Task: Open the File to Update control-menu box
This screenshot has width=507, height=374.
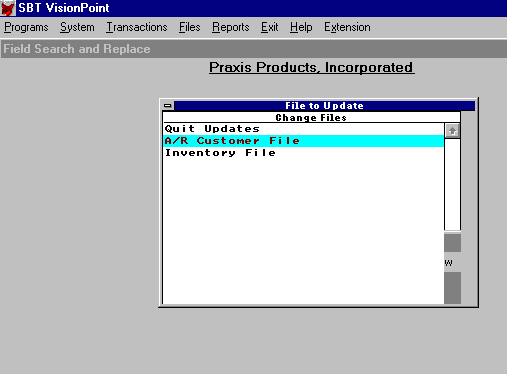Action: pos(168,106)
